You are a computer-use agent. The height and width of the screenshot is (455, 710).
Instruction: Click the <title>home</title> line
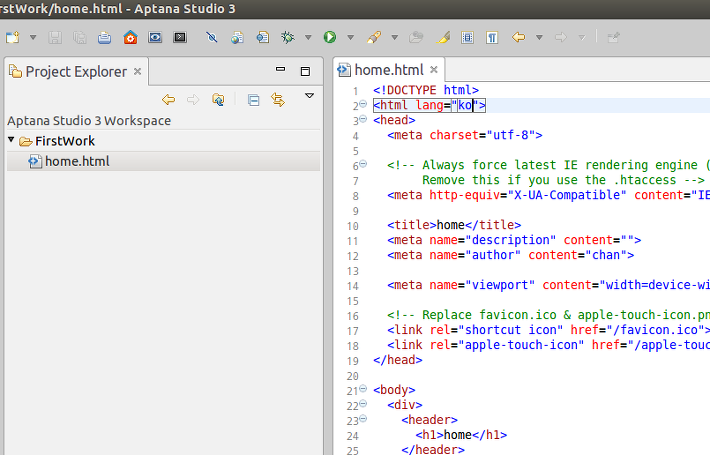[454, 225]
